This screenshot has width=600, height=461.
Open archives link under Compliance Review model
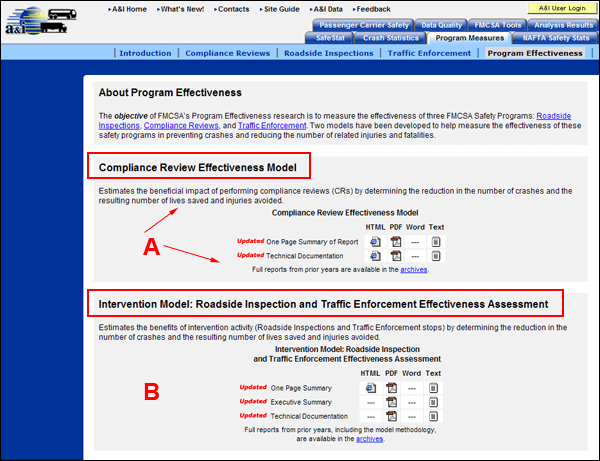click(414, 269)
